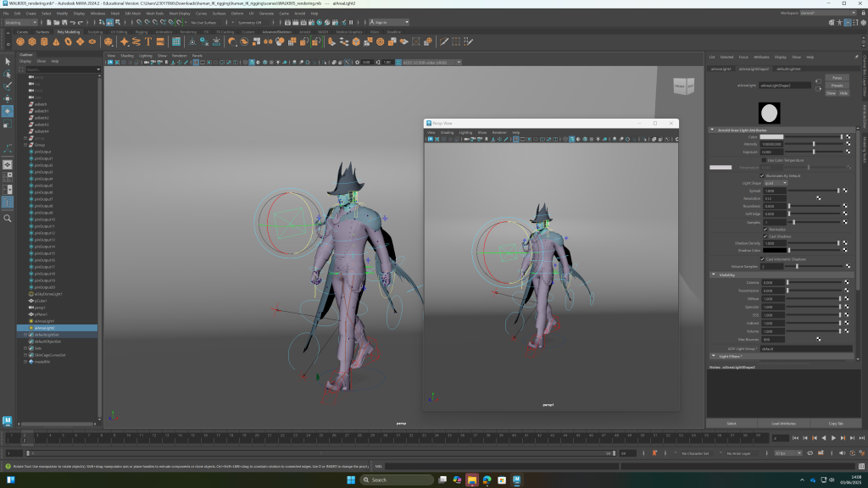Open the Light Shape dropdown
Viewport: 868px width, 488px height.
[775, 183]
